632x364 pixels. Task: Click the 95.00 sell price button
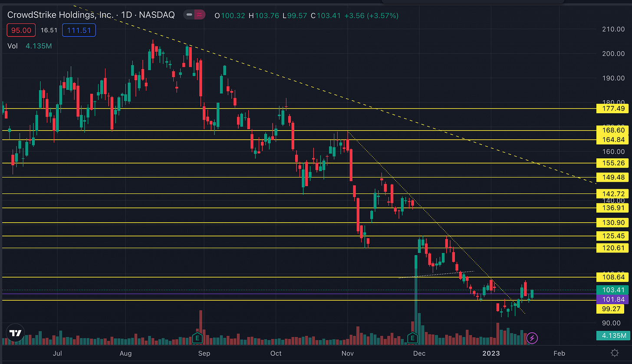tap(21, 30)
